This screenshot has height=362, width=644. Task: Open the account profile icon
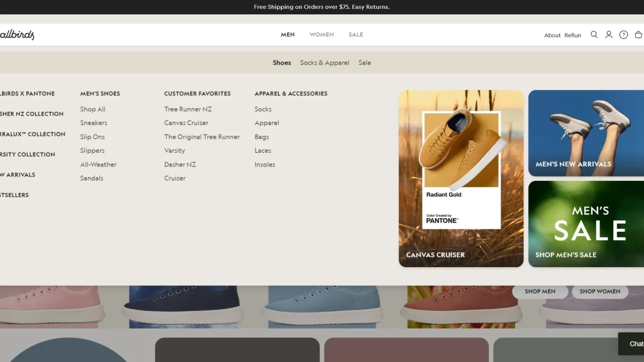coord(609,35)
